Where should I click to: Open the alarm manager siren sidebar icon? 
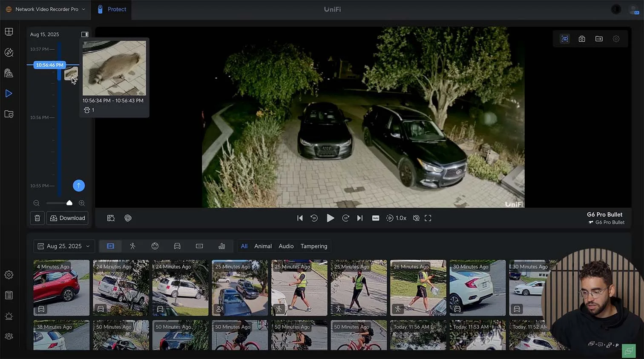point(9,316)
